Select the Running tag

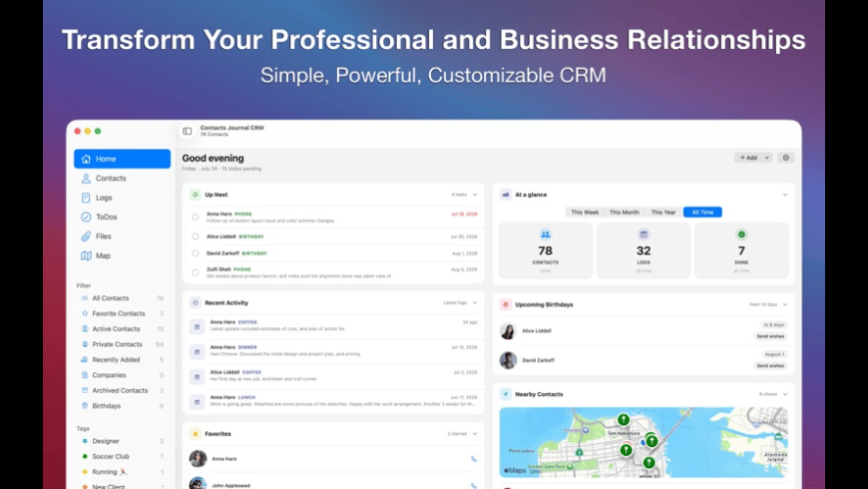123,472
